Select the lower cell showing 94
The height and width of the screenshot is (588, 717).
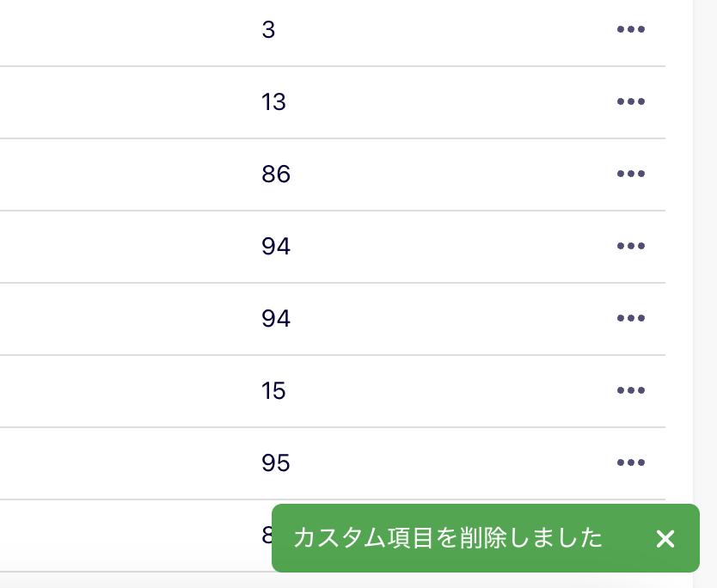click(x=276, y=318)
